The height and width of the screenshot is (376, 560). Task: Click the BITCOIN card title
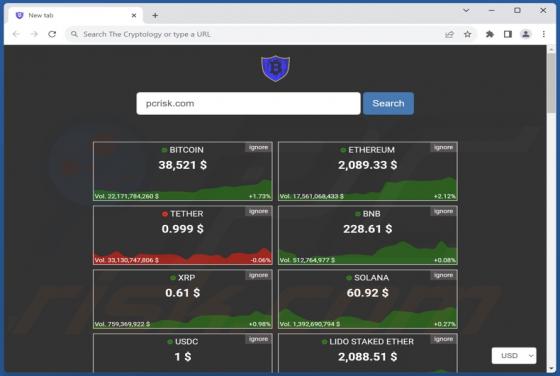(x=186, y=150)
